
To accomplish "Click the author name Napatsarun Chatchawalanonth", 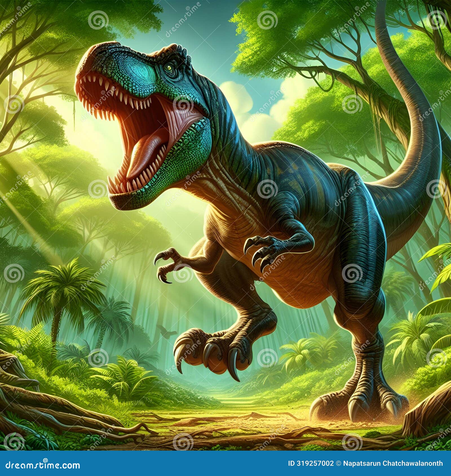I will pos(393,463).
